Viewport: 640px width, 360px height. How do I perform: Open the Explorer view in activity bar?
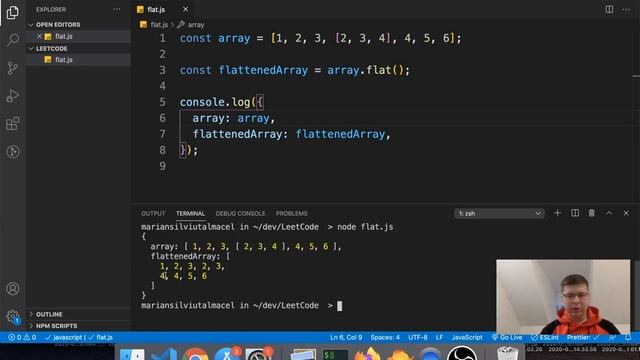point(13,13)
